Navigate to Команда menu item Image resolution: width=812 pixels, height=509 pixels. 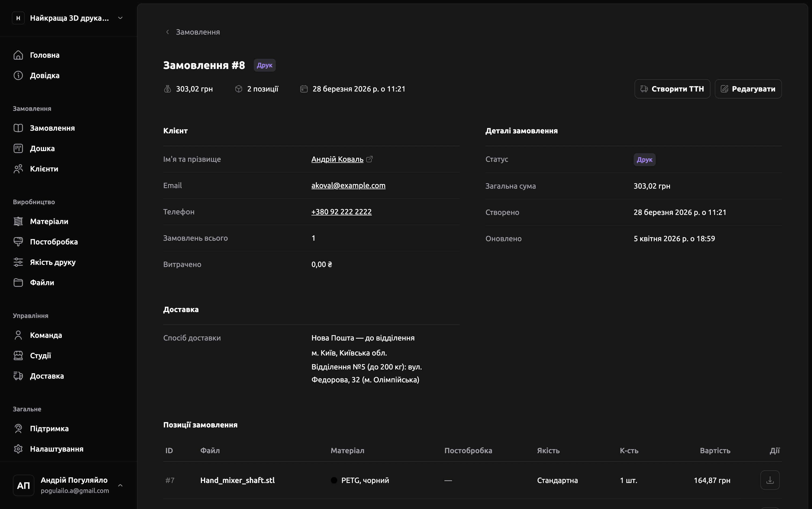coord(46,335)
